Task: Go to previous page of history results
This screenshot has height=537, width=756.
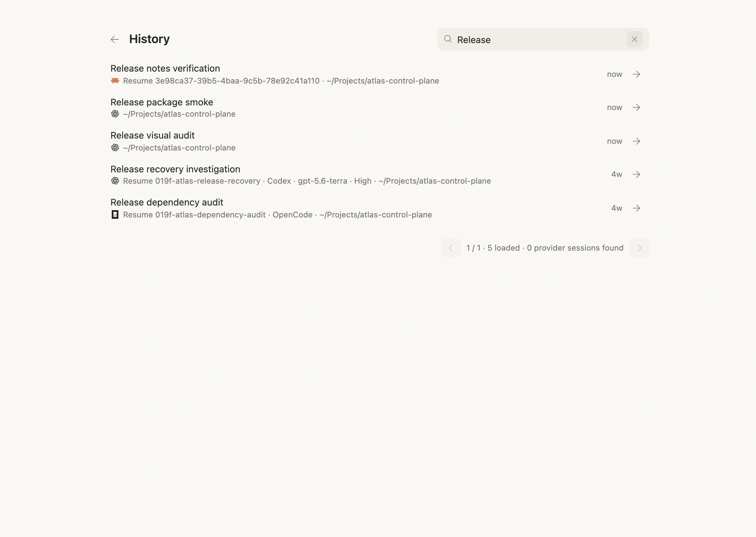Action: (451, 248)
